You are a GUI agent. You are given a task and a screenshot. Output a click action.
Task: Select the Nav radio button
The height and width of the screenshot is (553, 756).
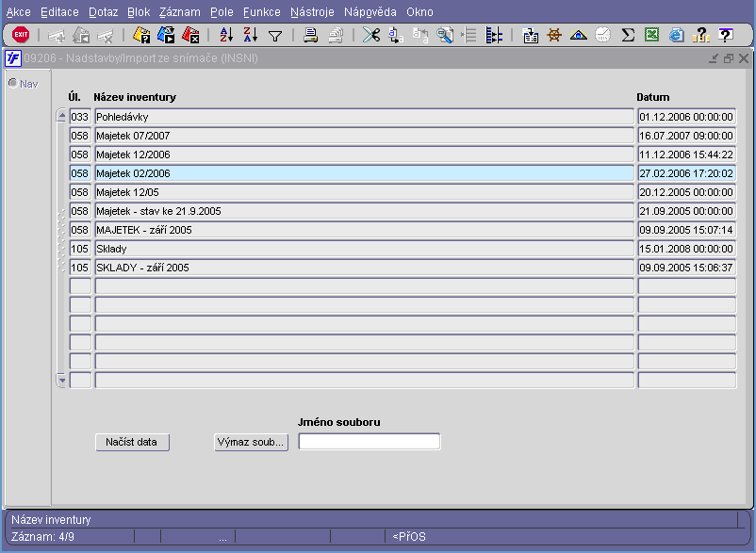pos(13,83)
